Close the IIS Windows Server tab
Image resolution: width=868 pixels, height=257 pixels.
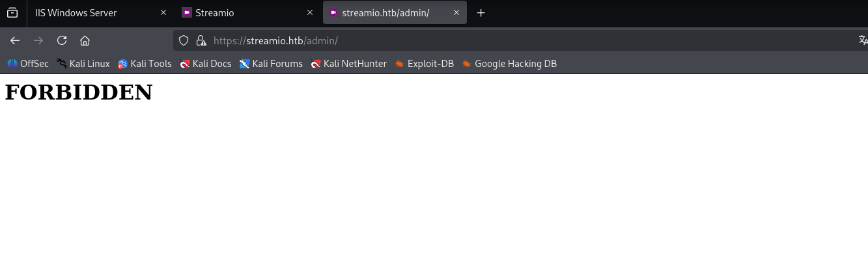[163, 12]
